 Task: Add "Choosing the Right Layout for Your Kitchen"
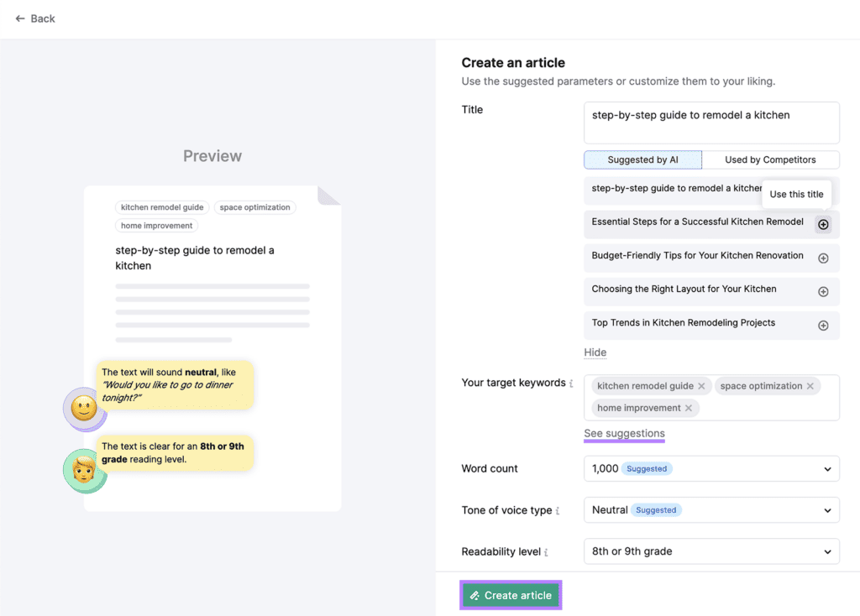point(821,291)
